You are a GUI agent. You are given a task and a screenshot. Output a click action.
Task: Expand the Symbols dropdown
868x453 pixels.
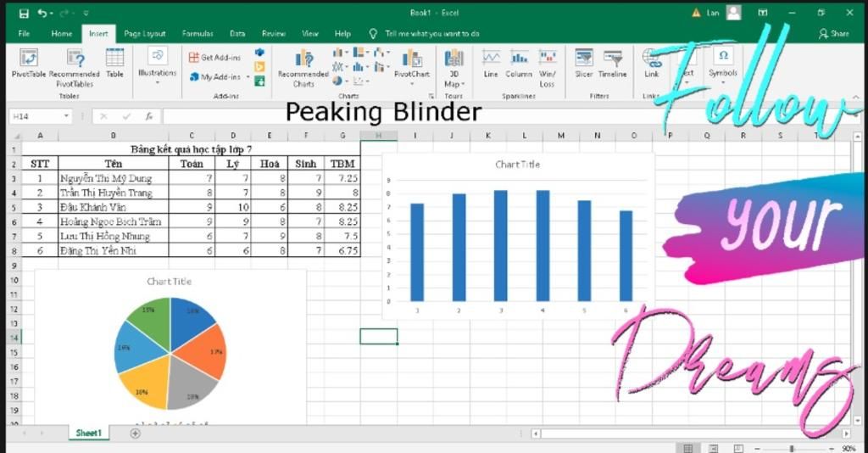[x=723, y=83]
